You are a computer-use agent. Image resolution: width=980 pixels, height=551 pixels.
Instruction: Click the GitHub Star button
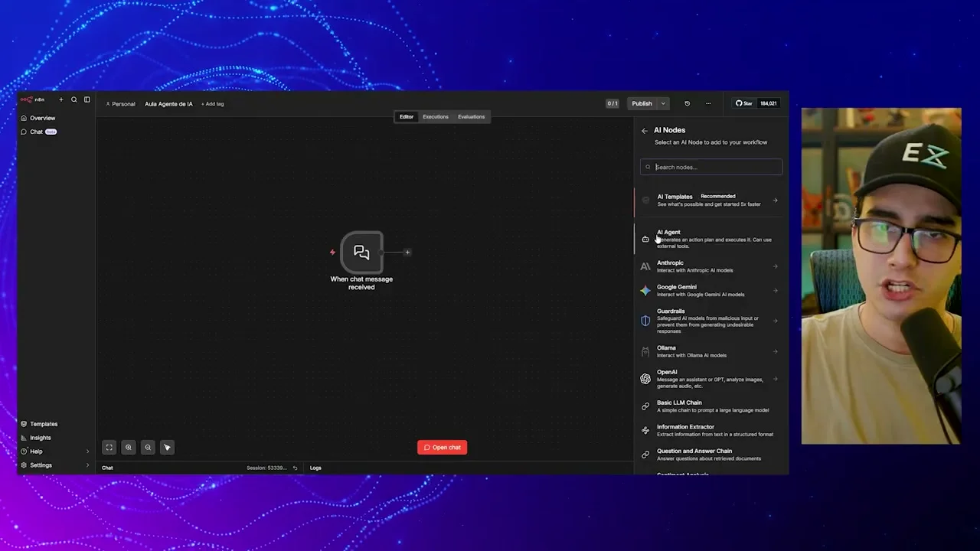[x=744, y=103]
